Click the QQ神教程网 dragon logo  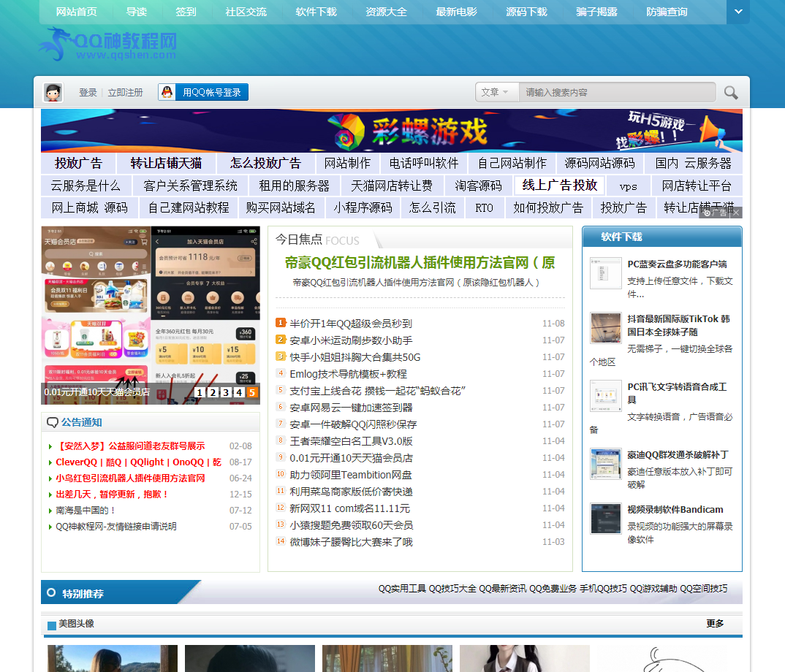(107, 45)
